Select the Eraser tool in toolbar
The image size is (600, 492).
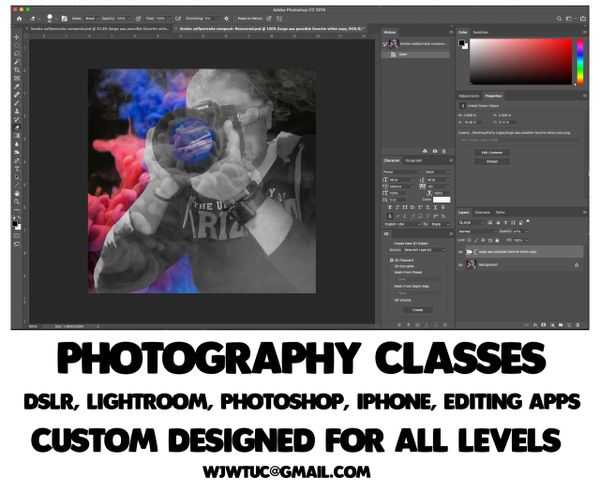[x=17, y=127]
